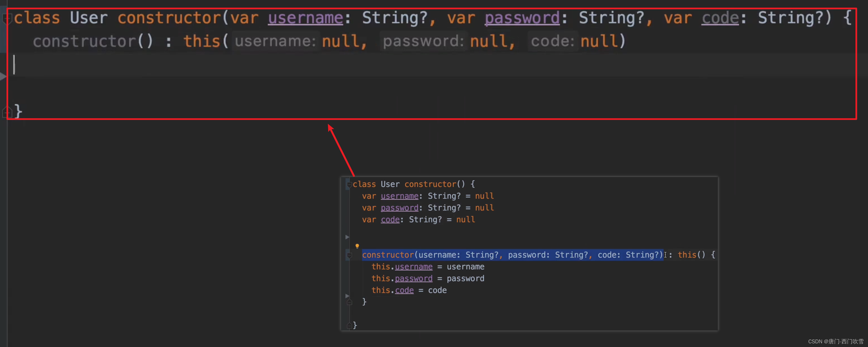Click underlined password in primary constructor

click(522, 18)
